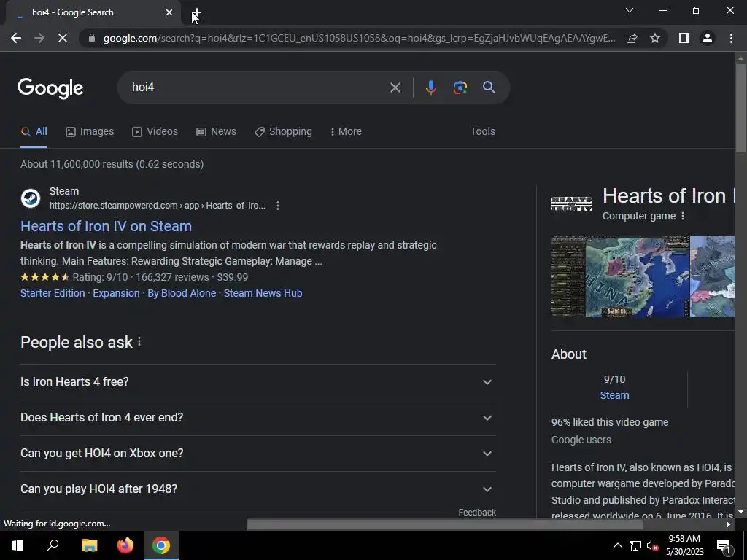Show hidden system tray icons
Image resolution: width=747 pixels, height=560 pixels.
pyautogui.click(x=617, y=545)
